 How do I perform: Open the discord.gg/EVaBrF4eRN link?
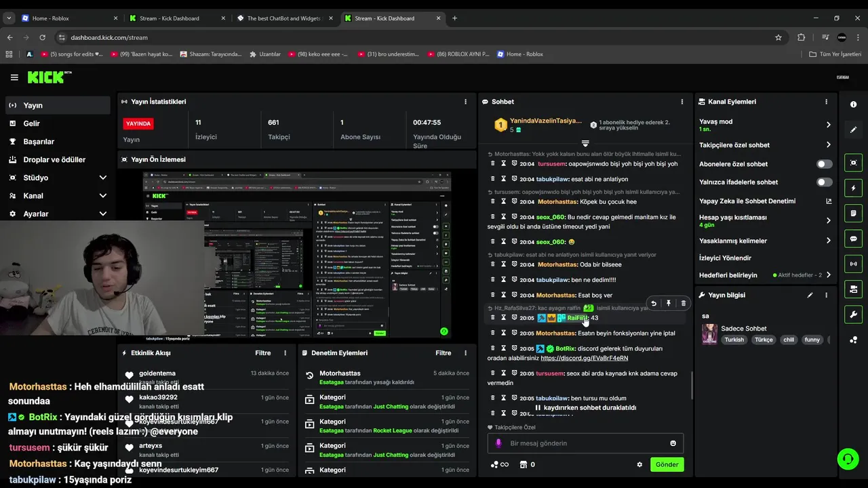coord(584,358)
